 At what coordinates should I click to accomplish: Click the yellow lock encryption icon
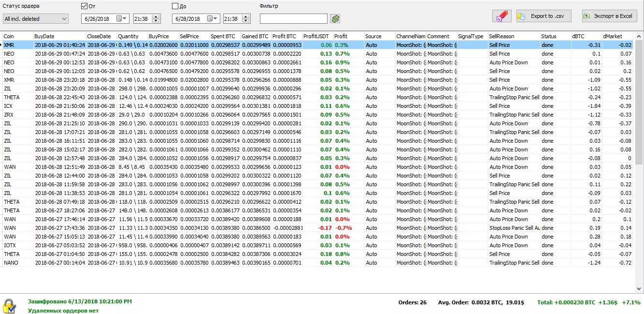pos(9,306)
